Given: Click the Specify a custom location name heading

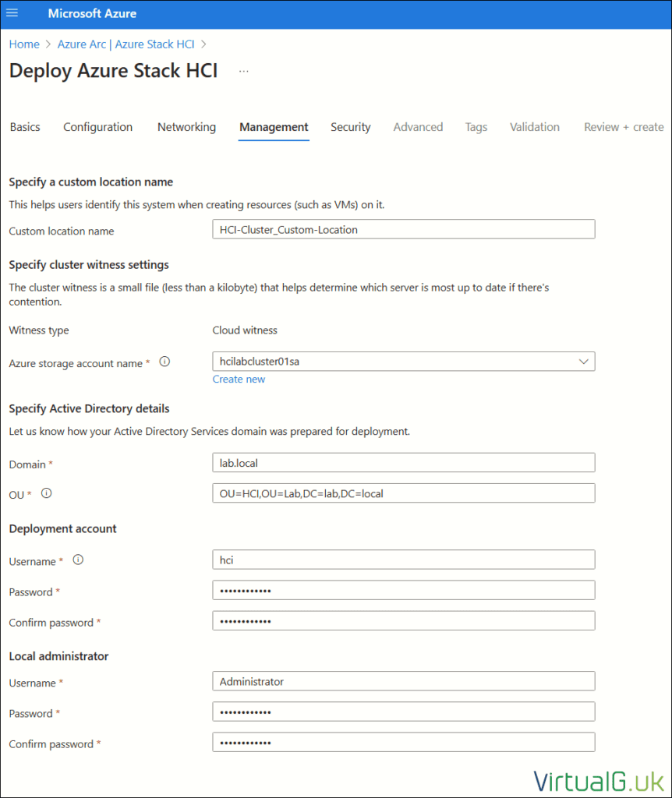Looking at the screenshot, I should (91, 182).
